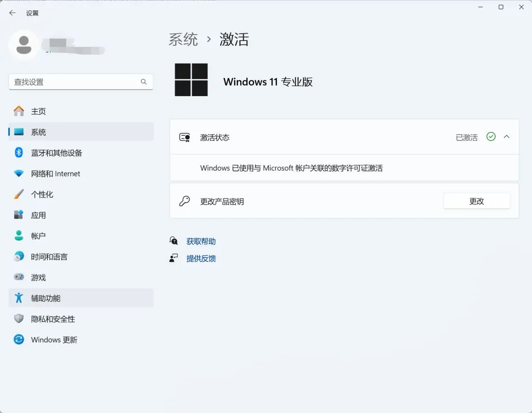
Task: Click the 获取帮助 help icon
Action: coord(174,241)
